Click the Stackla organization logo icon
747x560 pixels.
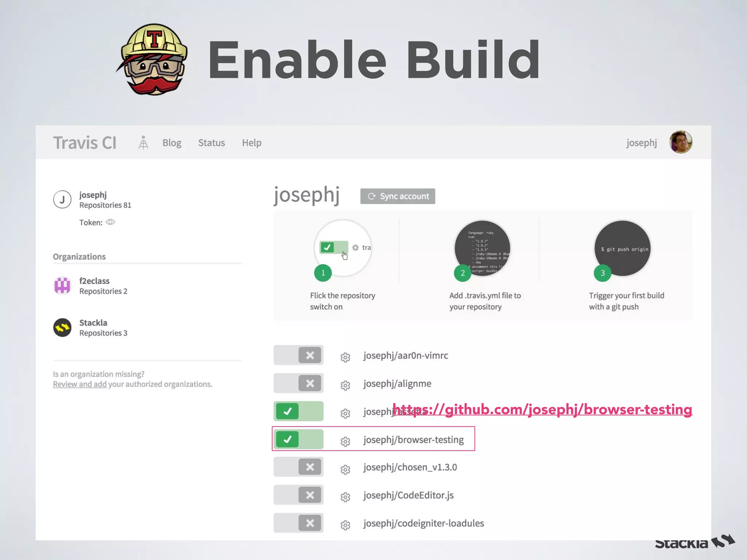[x=62, y=327]
